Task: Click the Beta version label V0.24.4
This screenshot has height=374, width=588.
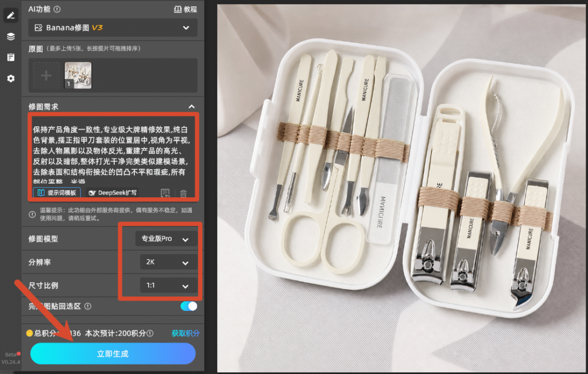Action: 11,359
